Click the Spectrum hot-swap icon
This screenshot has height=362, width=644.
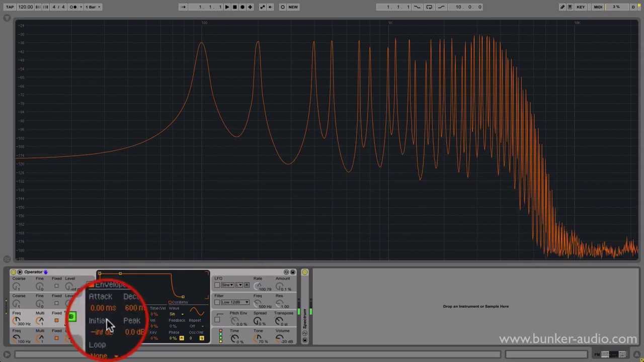[305, 333]
